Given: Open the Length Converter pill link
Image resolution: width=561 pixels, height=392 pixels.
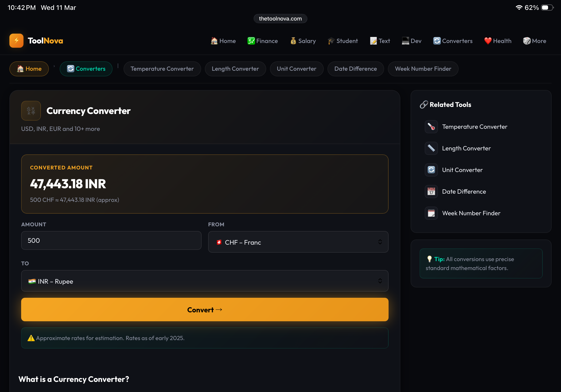Looking at the screenshot, I should click(x=235, y=69).
